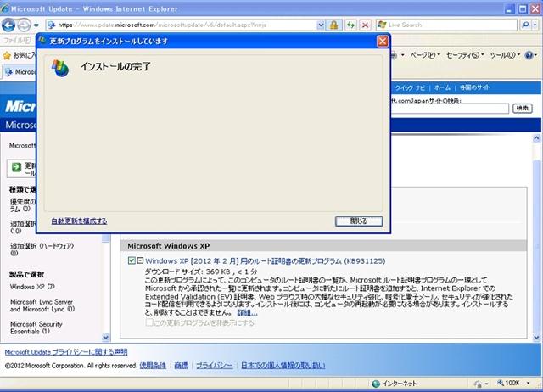Click the インターネット zone globe icon

click(376, 384)
